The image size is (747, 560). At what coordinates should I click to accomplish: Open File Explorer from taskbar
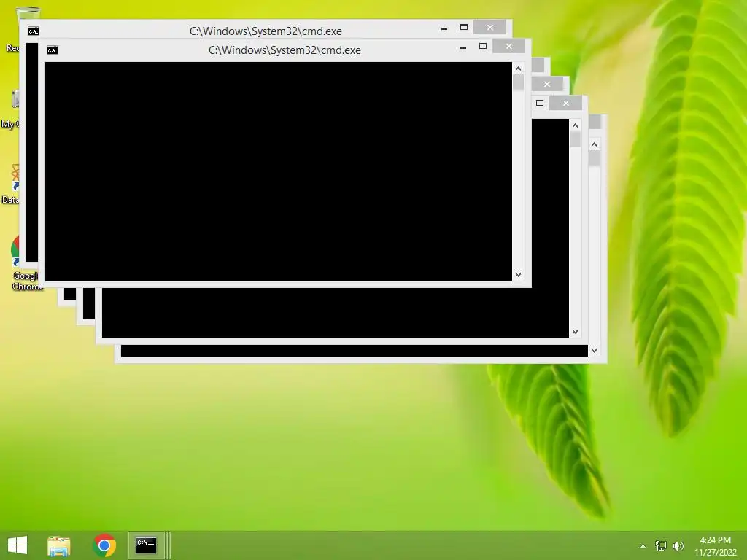(x=59, y=545)
